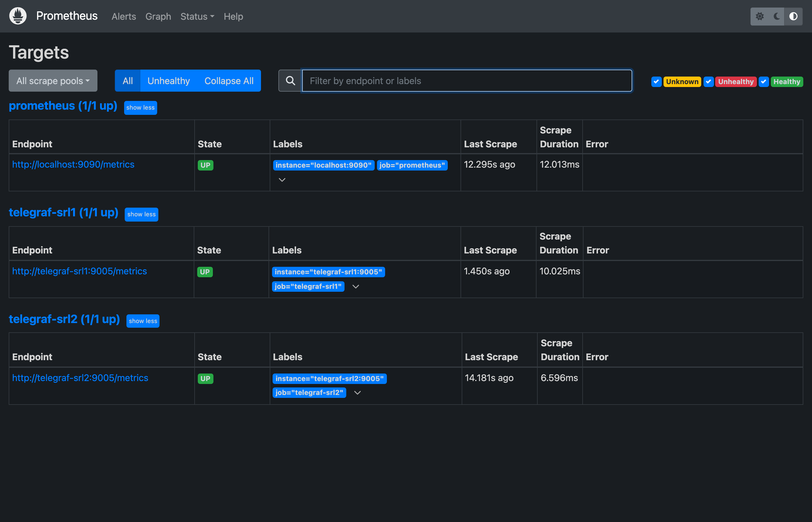
Task: Open the Help page
Action: (x=233, y=16)
